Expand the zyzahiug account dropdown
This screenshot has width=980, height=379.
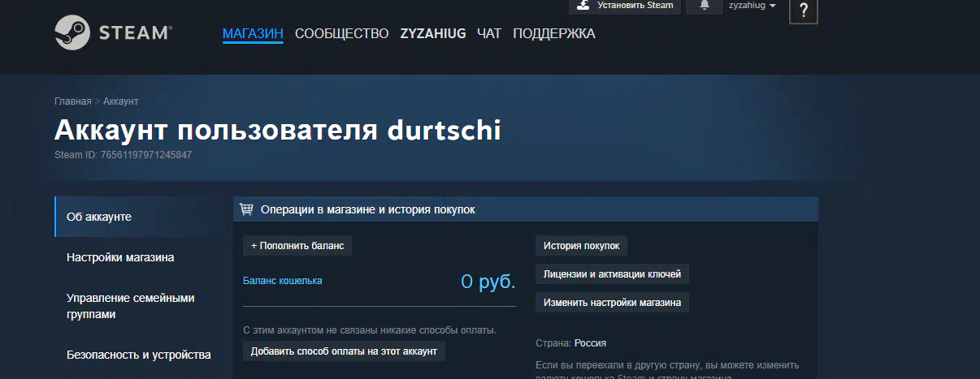pyautogui.click(x=752, y=5)
